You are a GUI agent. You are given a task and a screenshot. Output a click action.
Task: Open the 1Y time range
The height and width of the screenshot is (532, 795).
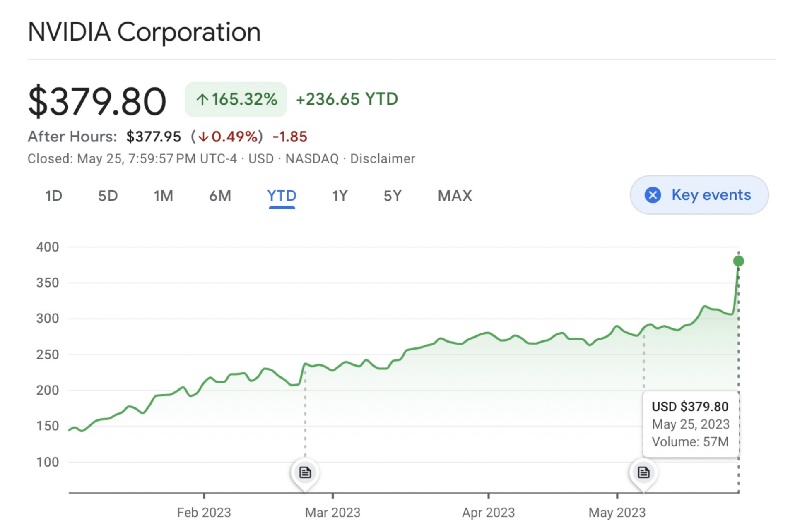(x=339, y=196)
